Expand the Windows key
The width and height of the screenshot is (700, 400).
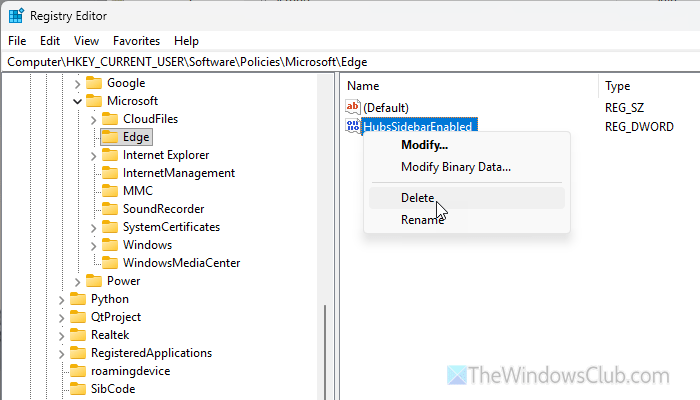pos(93,246)
